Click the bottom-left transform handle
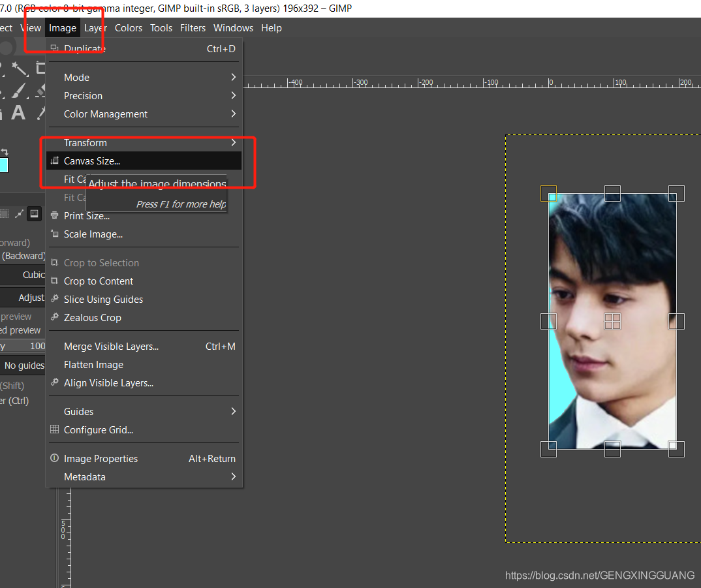Viewport: 701px width, 588px height. coord(548,449)
